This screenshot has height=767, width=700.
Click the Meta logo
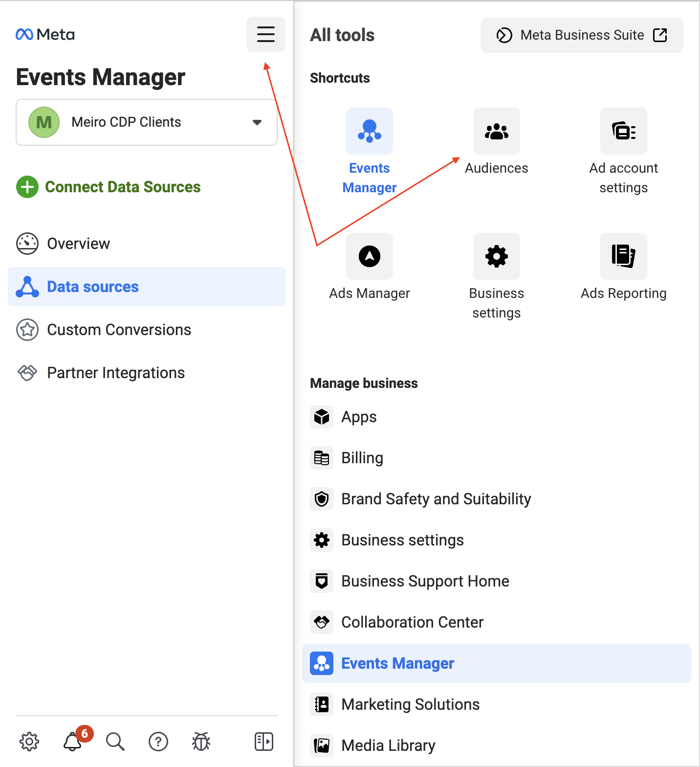point(45,34)
